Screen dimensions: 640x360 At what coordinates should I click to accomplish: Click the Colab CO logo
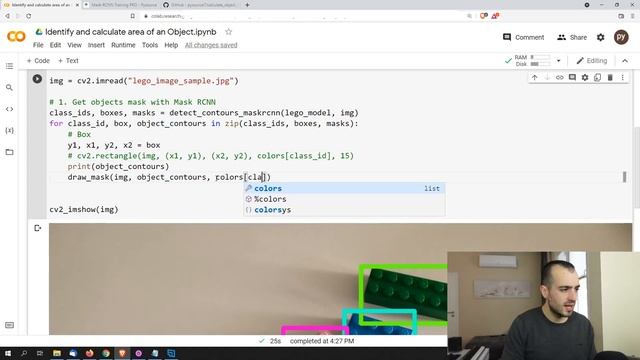pyautogui.click(x=16, y=37)
